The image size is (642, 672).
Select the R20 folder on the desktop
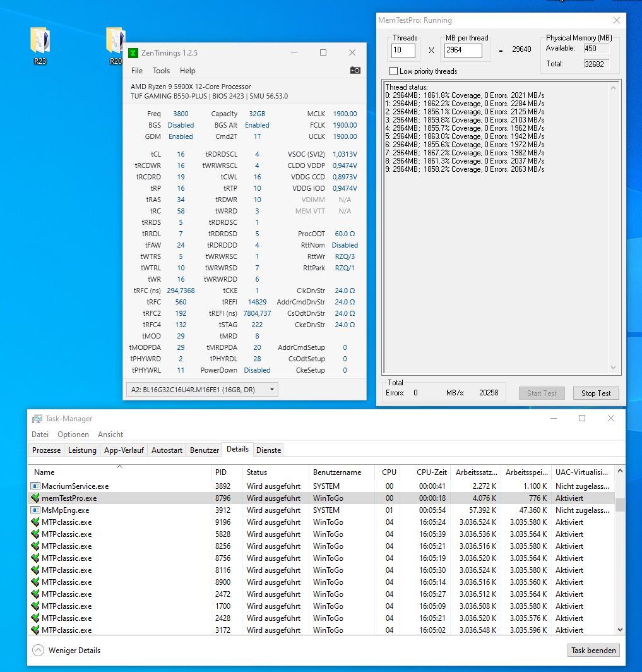coord(115,45)
